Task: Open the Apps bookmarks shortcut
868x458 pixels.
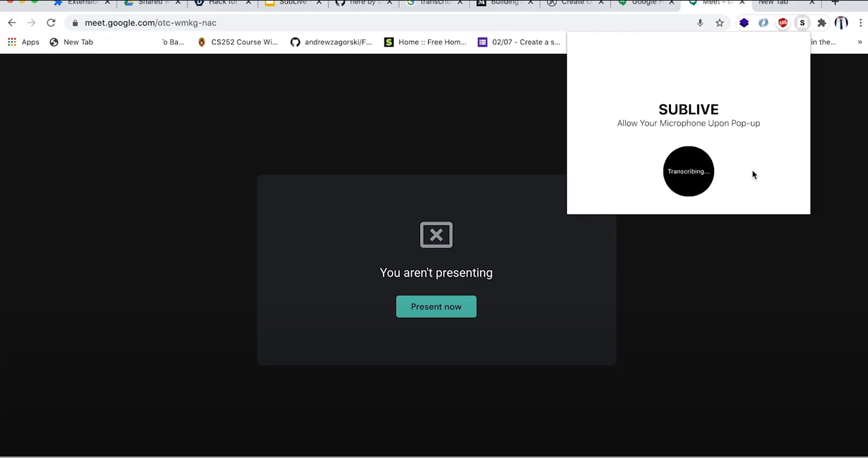Action: click(x=23, y=42)
